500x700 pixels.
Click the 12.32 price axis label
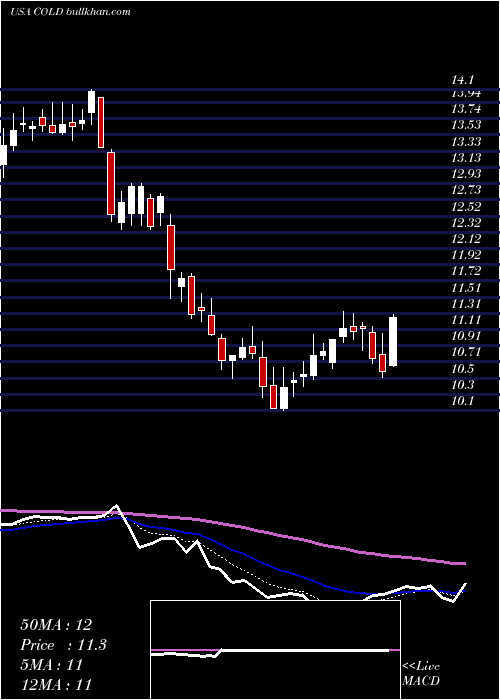click(x=466, y=223)
